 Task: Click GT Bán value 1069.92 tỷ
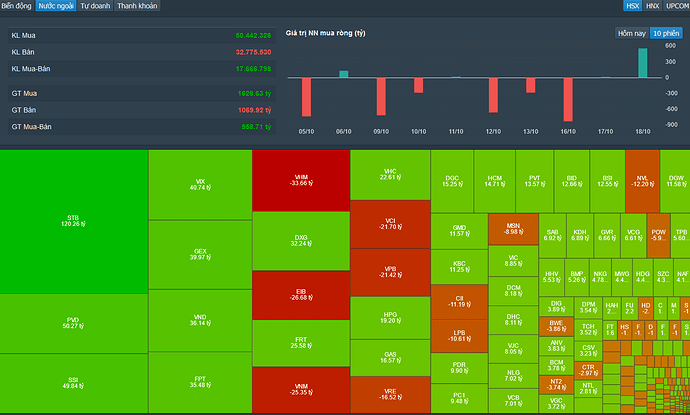254,110
